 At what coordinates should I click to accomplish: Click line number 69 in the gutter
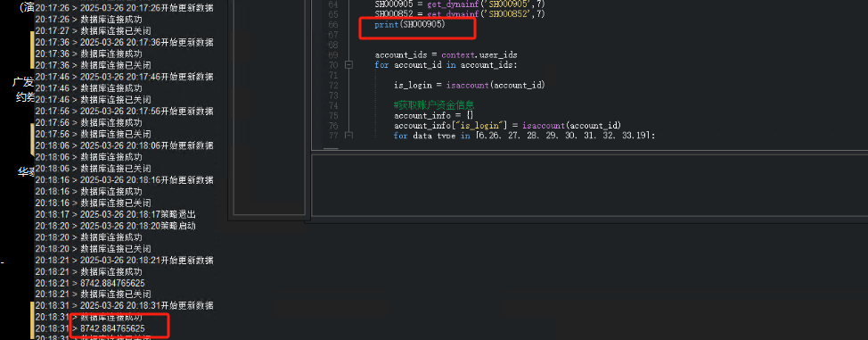click(332, 55)
